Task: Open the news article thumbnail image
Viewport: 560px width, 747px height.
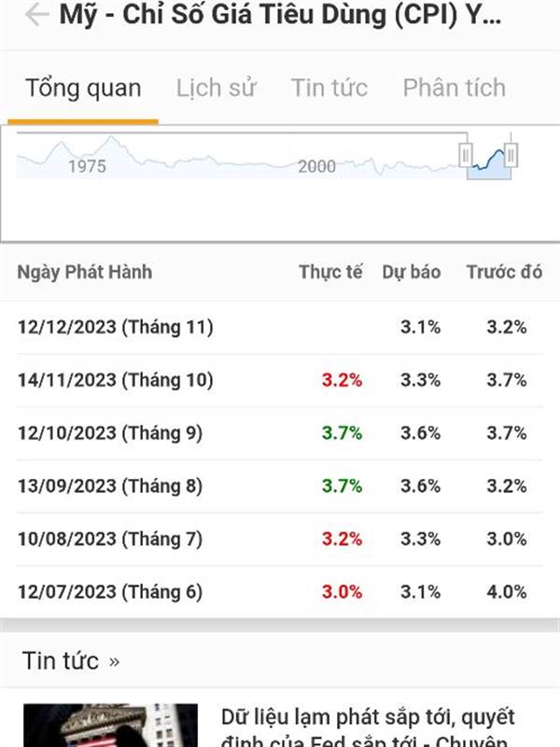Action: (110, 726)
